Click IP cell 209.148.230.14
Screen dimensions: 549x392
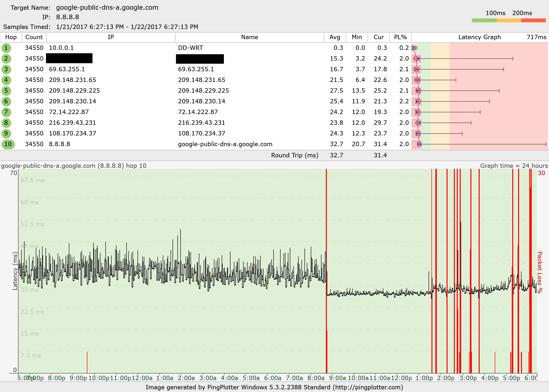point(73,101)
